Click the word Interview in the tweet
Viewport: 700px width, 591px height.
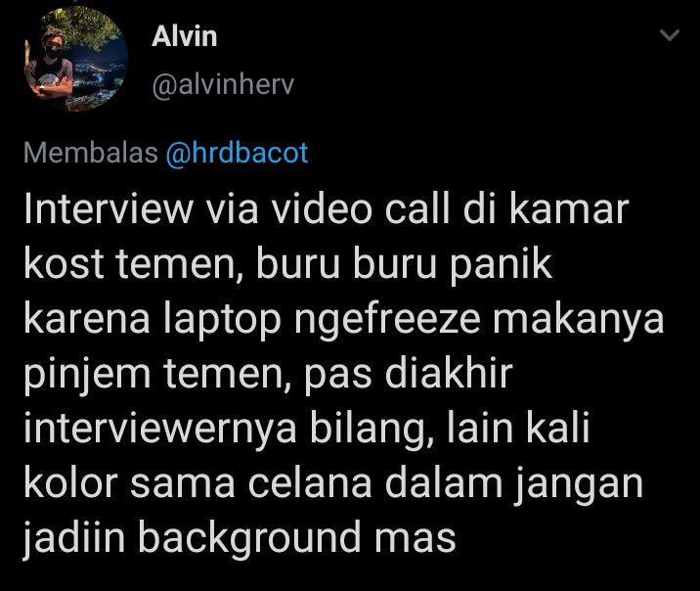[109, 208]
